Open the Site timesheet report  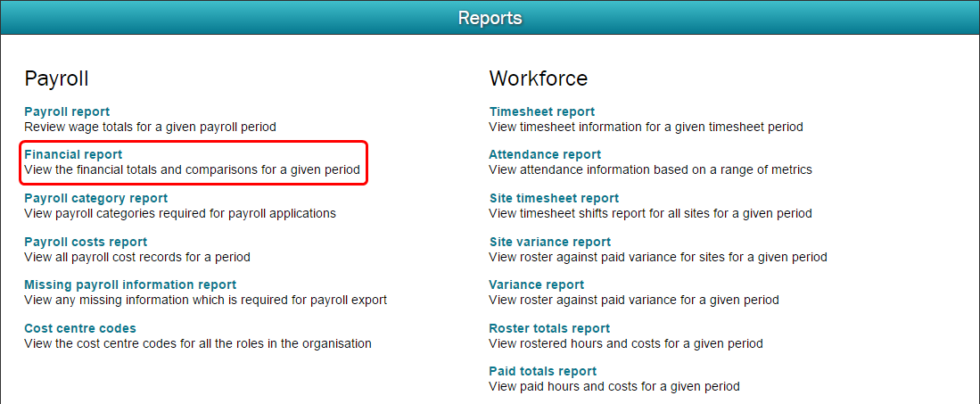[x=554, y=198]
